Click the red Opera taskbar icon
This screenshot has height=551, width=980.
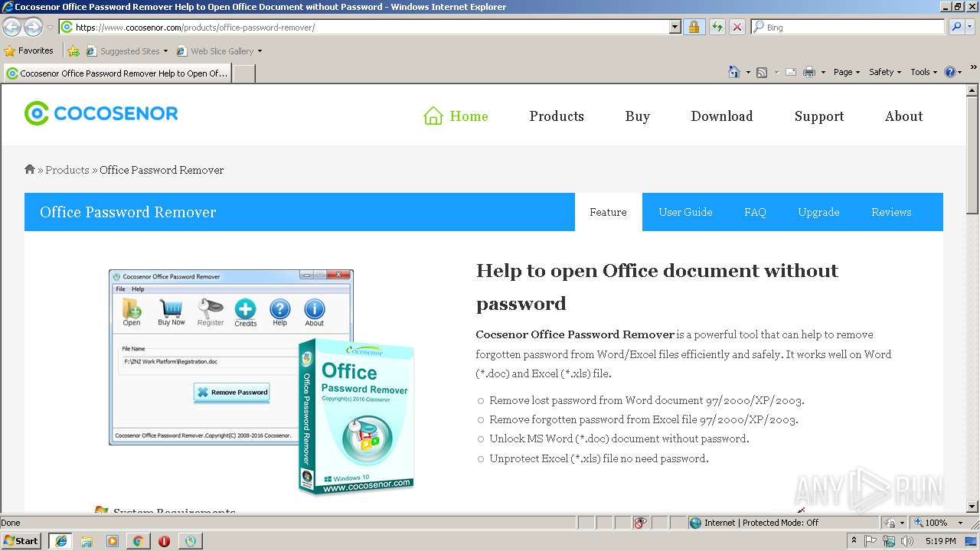164,541
